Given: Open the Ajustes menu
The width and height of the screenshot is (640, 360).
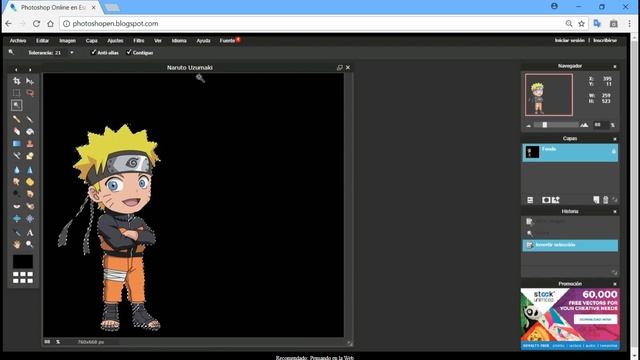Looking at the screenshot, I should click(115, 40).
